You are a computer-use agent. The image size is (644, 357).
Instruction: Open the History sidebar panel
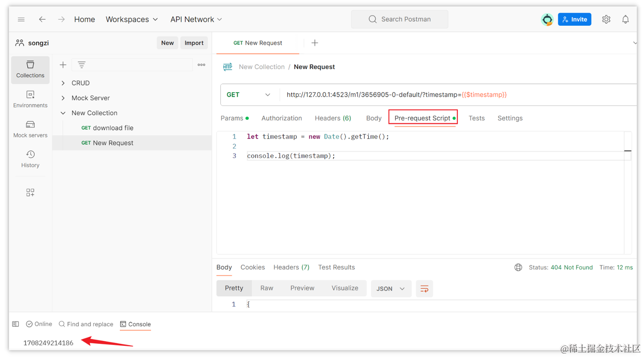tap(30, 159)
